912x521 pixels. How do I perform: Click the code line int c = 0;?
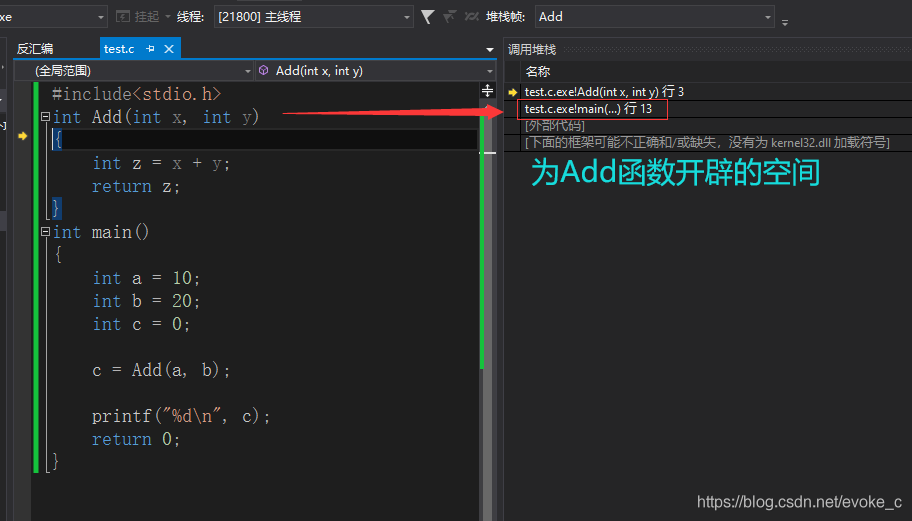click(x=141, y=324)
